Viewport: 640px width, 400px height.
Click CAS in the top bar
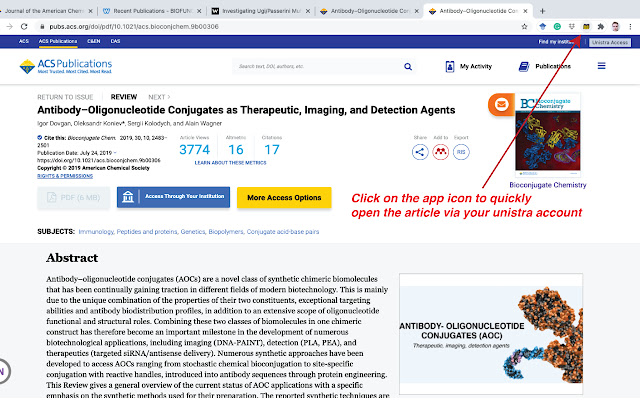115,41
